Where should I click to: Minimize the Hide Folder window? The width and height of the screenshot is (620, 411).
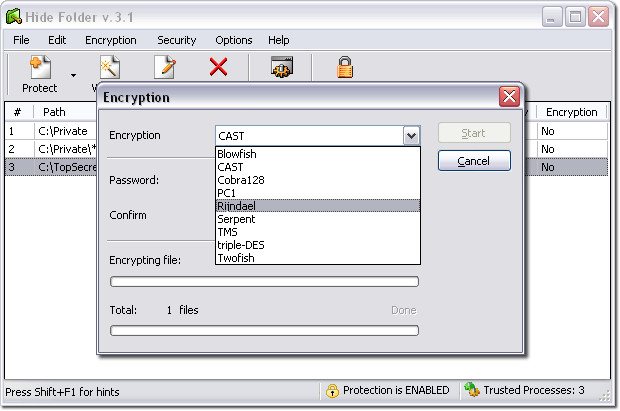pos(551,17)
